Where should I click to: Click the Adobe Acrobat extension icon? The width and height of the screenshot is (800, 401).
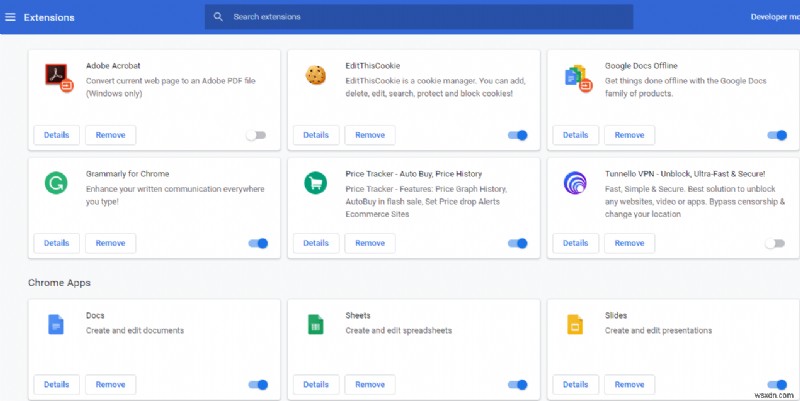tap(56, 76)
